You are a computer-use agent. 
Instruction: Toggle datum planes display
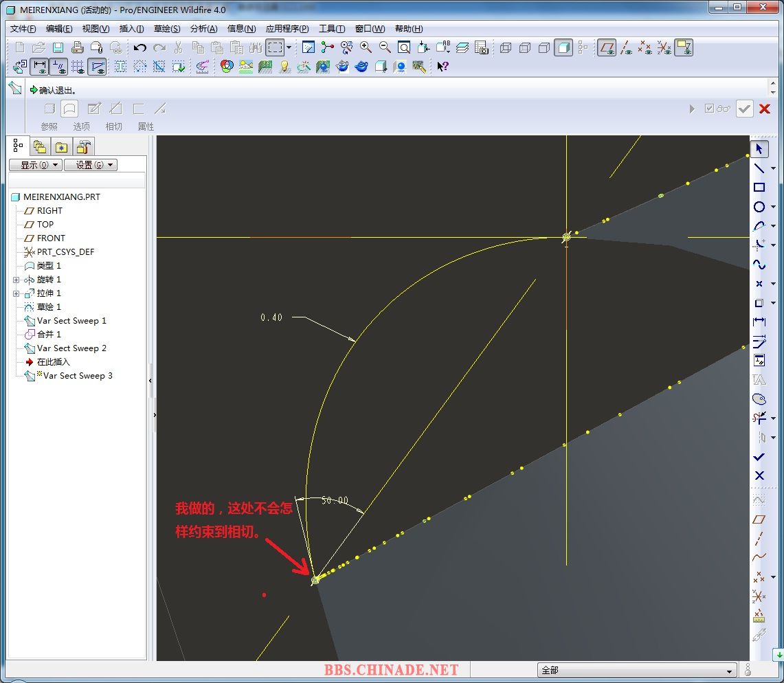click(x=607, y=47)
